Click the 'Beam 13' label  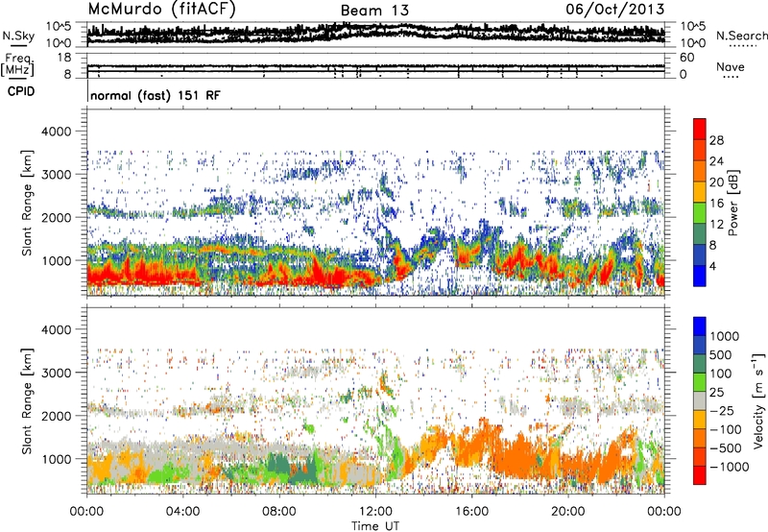pyautogui.click(x=374, y=11)
